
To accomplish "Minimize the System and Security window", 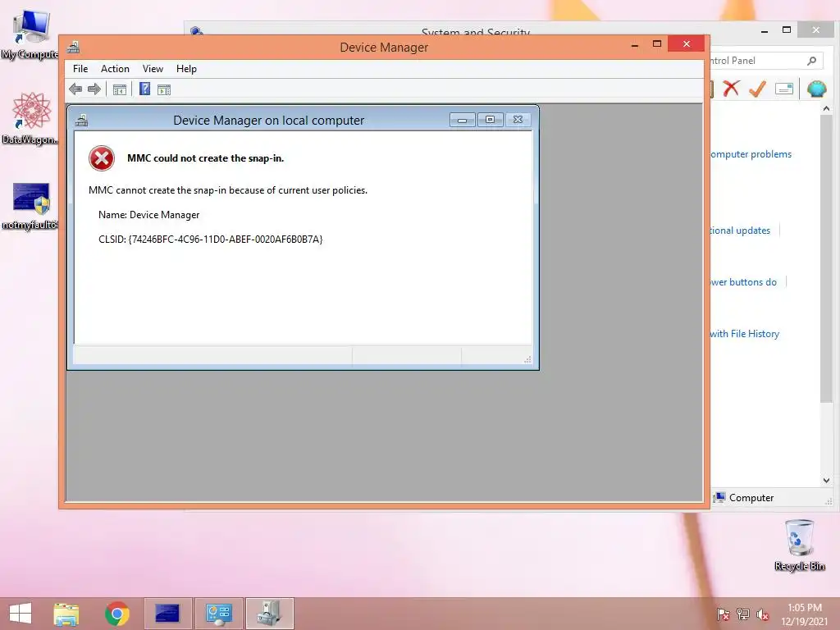I will tap(765, 31).
